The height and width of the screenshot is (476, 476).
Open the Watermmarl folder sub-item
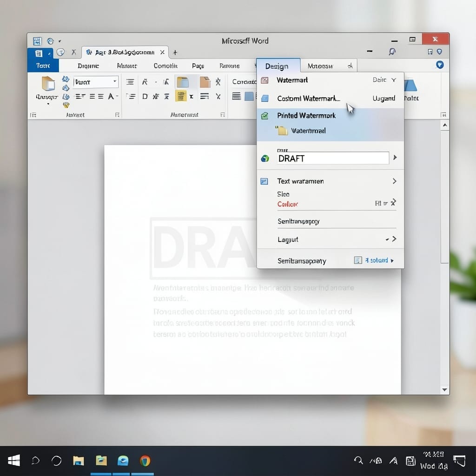click(308, 131)
